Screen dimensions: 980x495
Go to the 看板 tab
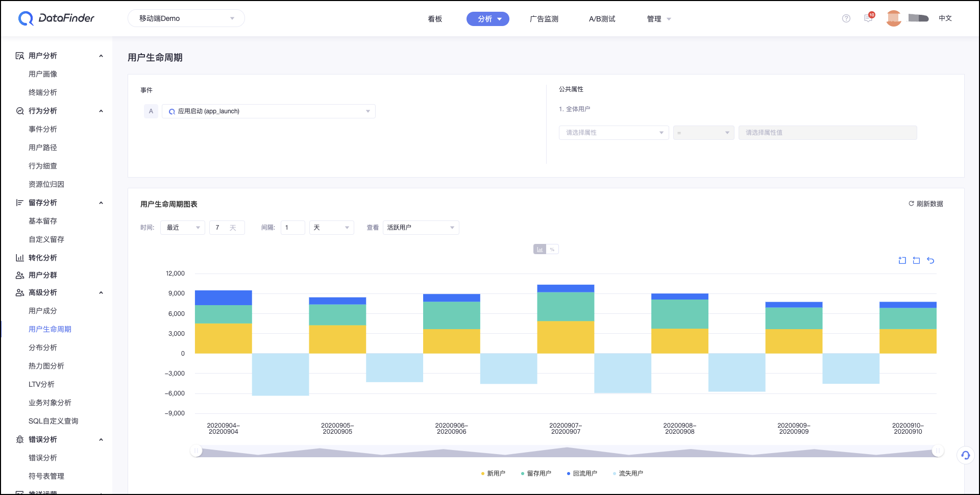click(x=435, y=19)
